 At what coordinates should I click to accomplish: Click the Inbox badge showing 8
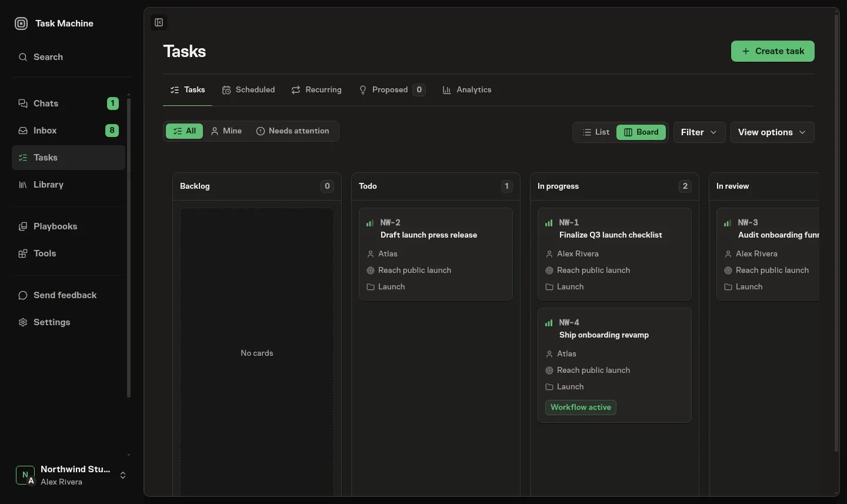coord(112,131)
